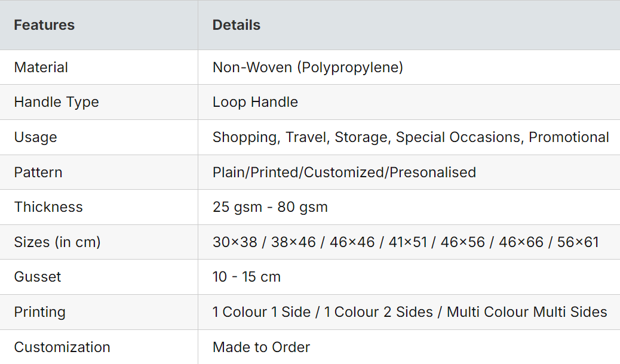
Task: Click the 10 - 15 cm value
Action: [246, 277]
